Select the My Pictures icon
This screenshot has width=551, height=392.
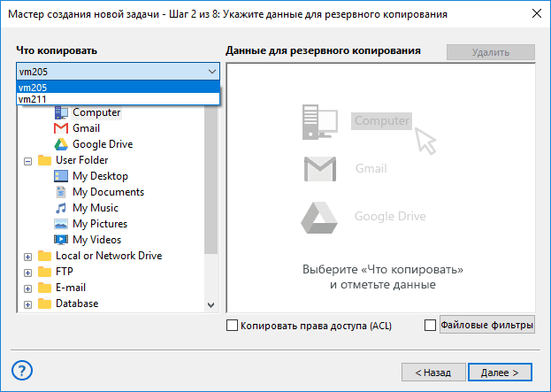[61, 224]
